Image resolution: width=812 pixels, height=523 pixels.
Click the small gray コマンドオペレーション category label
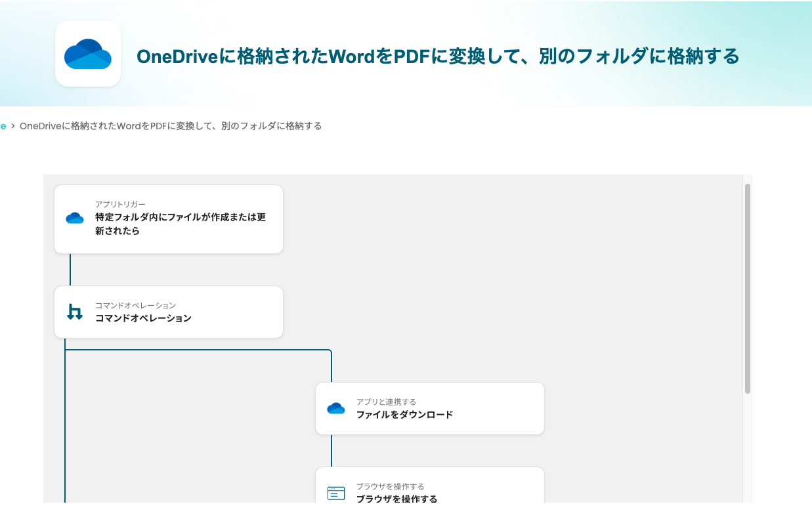(135, 305)
